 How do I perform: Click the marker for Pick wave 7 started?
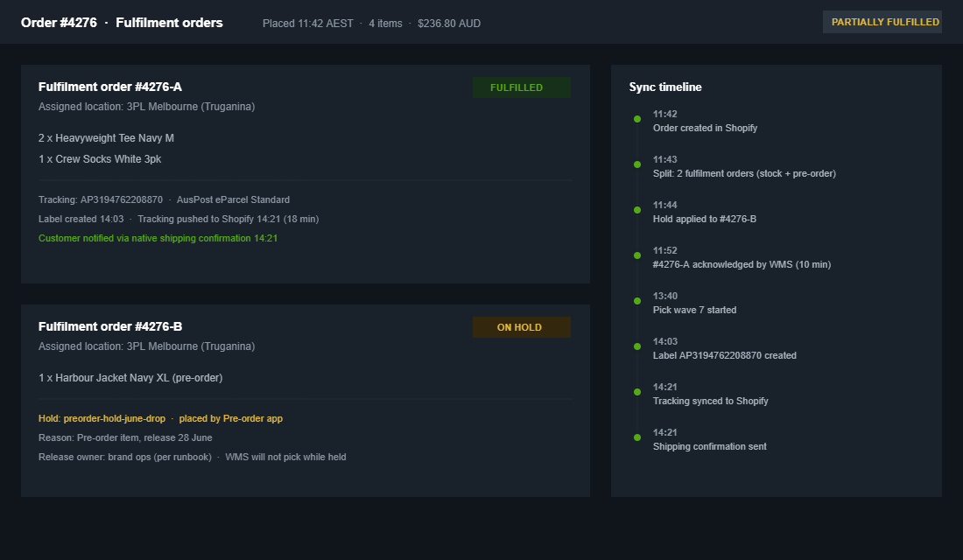(636, 301)
